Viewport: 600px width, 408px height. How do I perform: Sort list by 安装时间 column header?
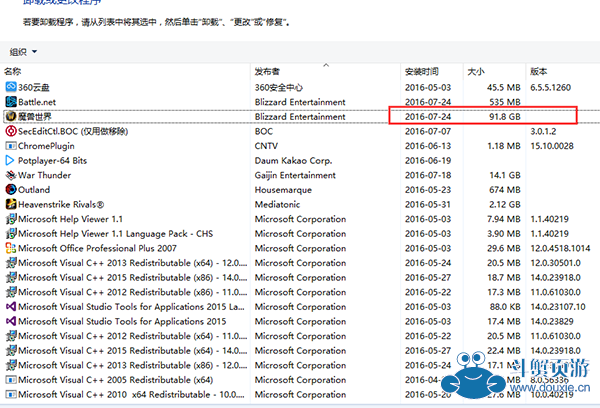click(422, 71)
